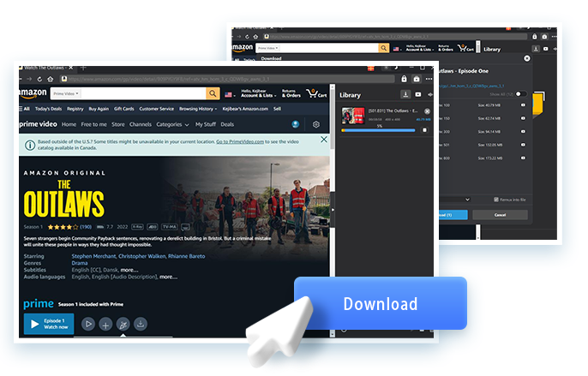This screenshot has width=588, height=376.
Task: Open Rhianne Bareto cast link
Action: point(186,256)
